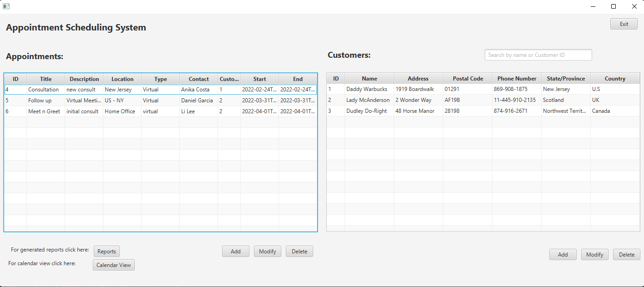Sort appointments by Start column
This screenshot has height=287, width=644.
point(260,79)
